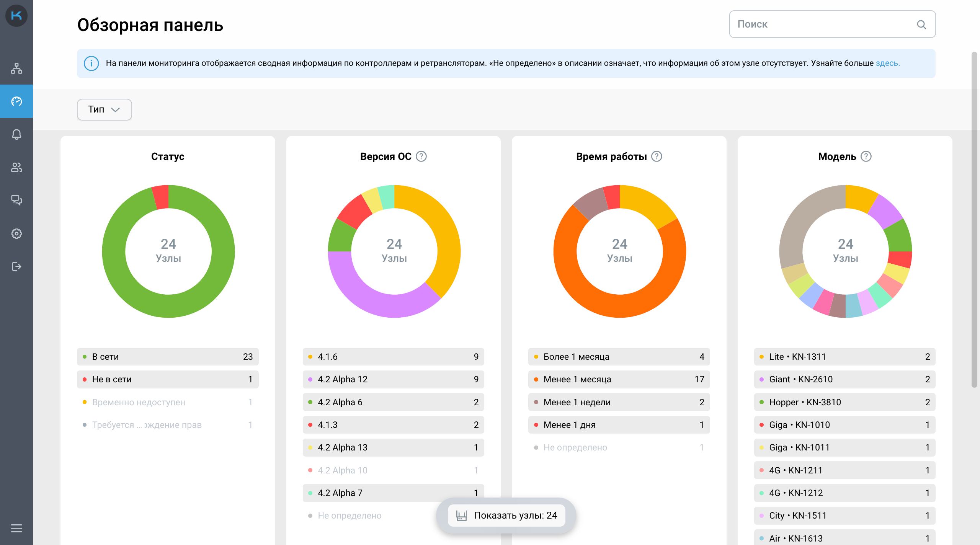
Task: Click the help icon next to Модель
Action: [x=866, y=157]
